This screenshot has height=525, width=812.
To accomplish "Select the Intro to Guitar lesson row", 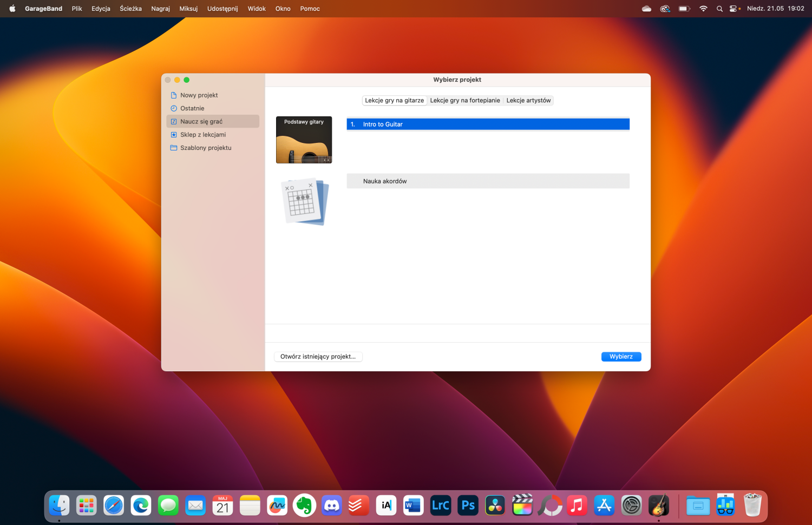I will (x=487, y=124).
